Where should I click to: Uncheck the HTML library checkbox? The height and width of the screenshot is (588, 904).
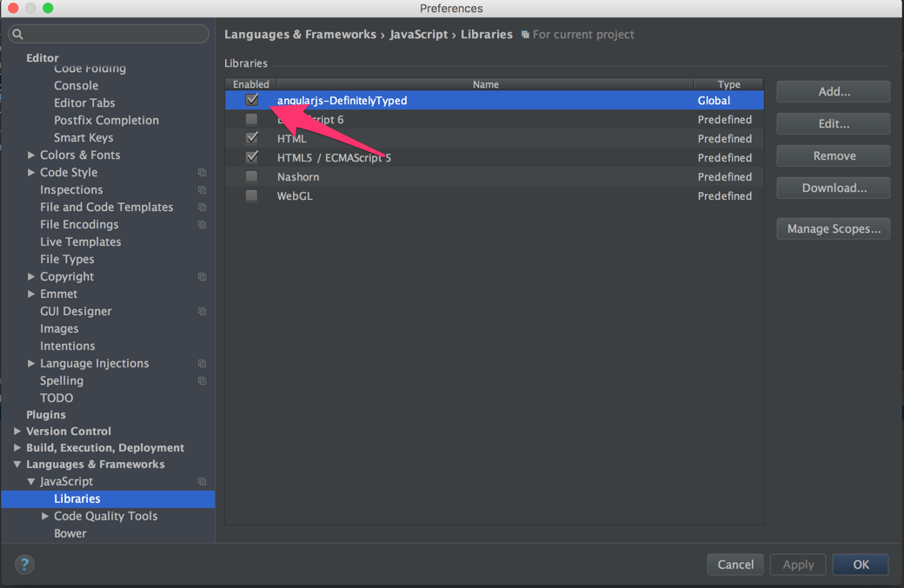click(x=251, y=138)
